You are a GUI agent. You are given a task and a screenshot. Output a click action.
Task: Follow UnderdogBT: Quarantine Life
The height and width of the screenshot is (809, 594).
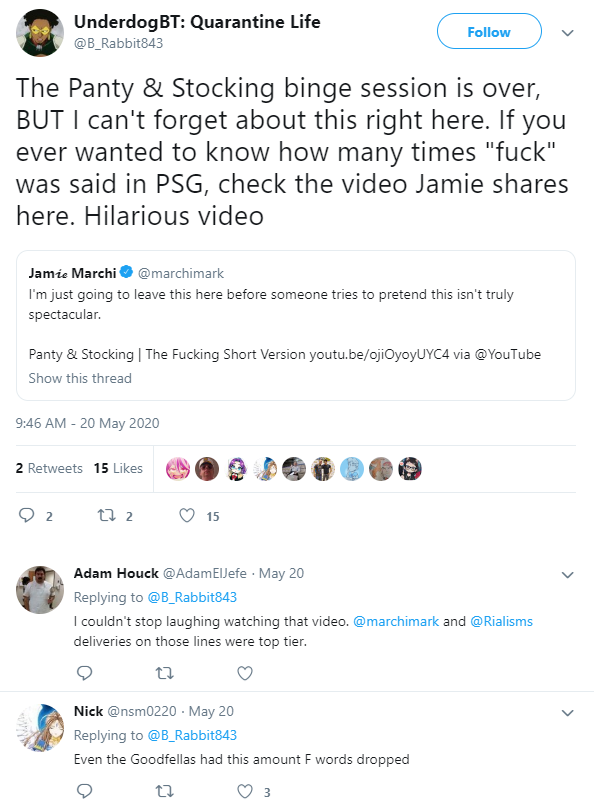[489, 31]
